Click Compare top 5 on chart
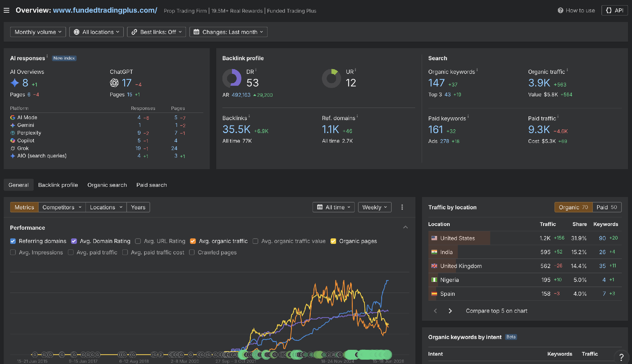The image size is (632, 364). pyautogui.click(x=496, y=311)
